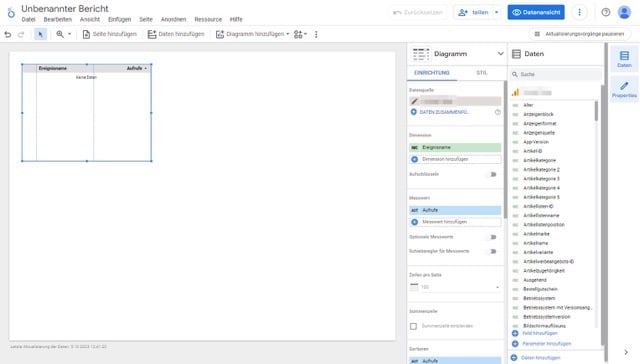Click 'DATEN ZUSAMMENFÜ...' blend data link
The width and height of the screenshot is (640, 364).
click(x=440, y=112)
